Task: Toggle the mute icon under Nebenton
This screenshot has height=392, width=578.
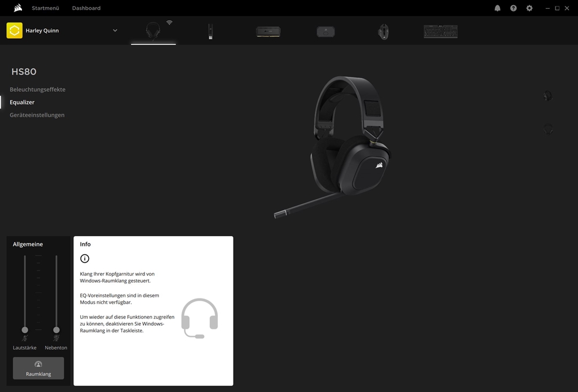Action: point(57,338)
